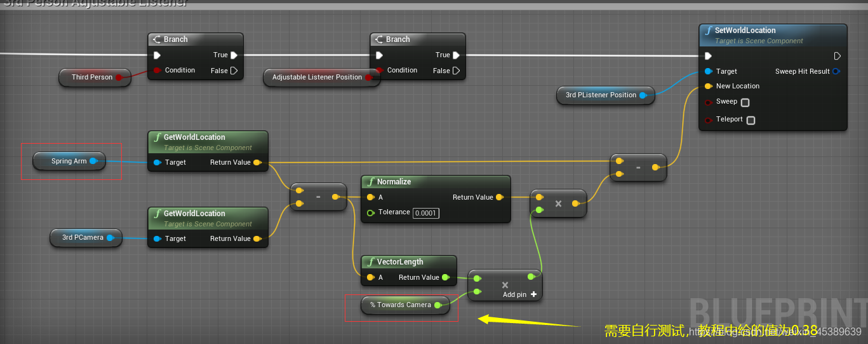Select the vector subtract node after GetWorldLocation
This screenshot has width=868, height=344.
[x=318, y=197]
